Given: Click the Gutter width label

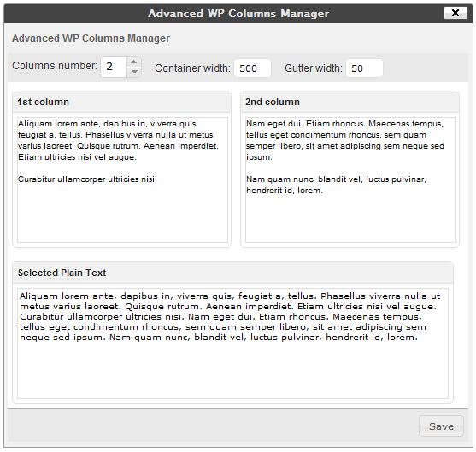Looking at the screenshot, I should (314, 68).
